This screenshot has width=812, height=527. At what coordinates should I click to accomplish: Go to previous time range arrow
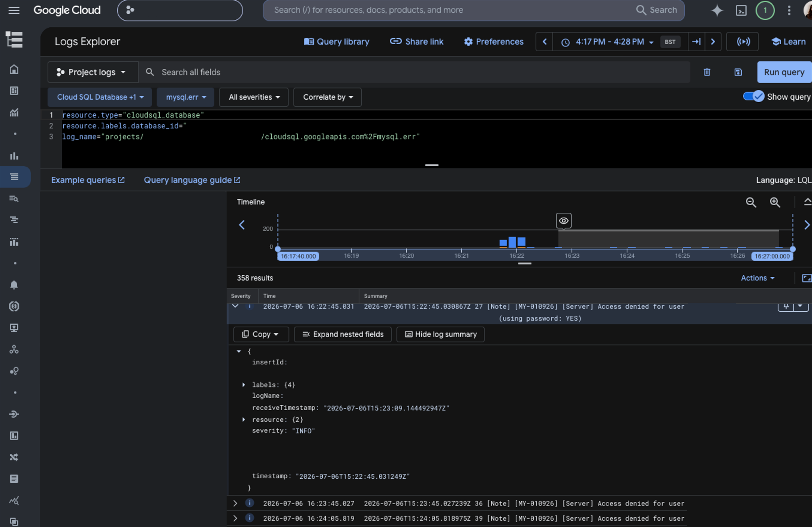(x=544, y=42)
